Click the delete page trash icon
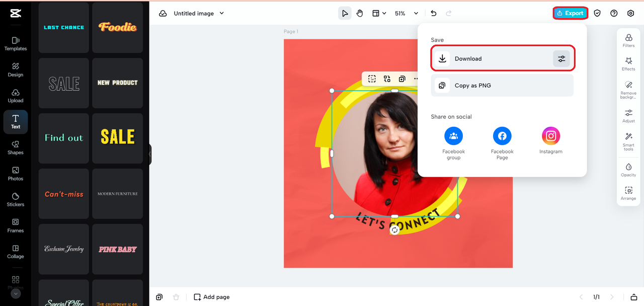Image resolution: width=644 pixels, height=306 pixels. (176, 297)
